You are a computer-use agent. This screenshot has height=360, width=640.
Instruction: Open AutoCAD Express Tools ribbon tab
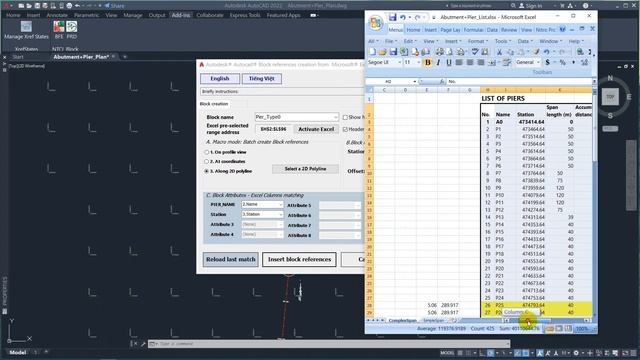pos(245,15)
